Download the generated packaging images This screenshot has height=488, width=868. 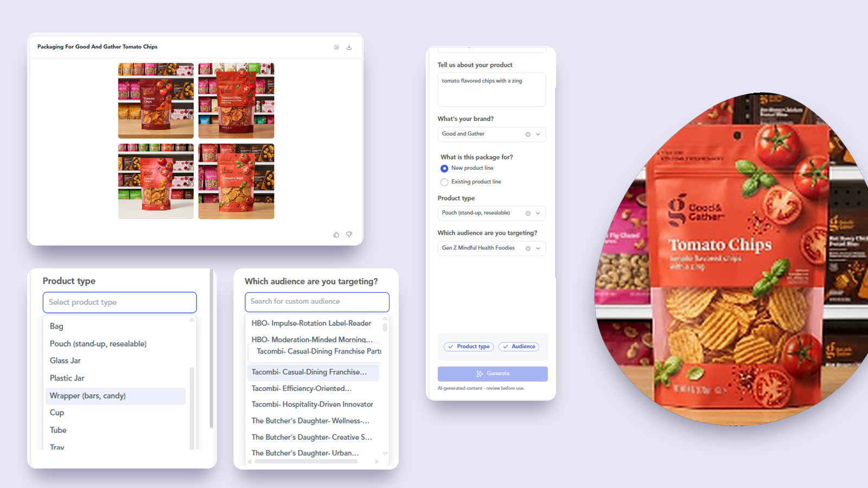coord(349,47)
